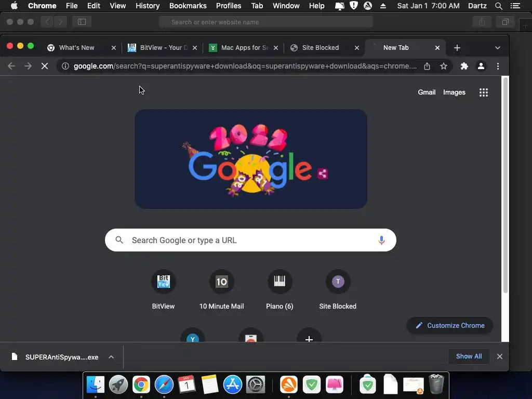Launch Safari from the Dock
The image size is (532, 399).
(164, 385)
